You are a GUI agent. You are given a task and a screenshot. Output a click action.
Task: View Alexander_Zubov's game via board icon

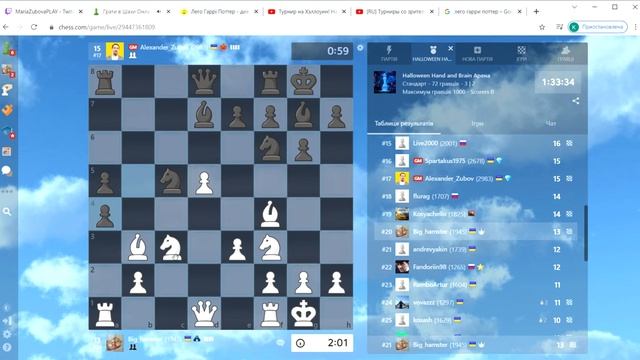pos(569,178)
